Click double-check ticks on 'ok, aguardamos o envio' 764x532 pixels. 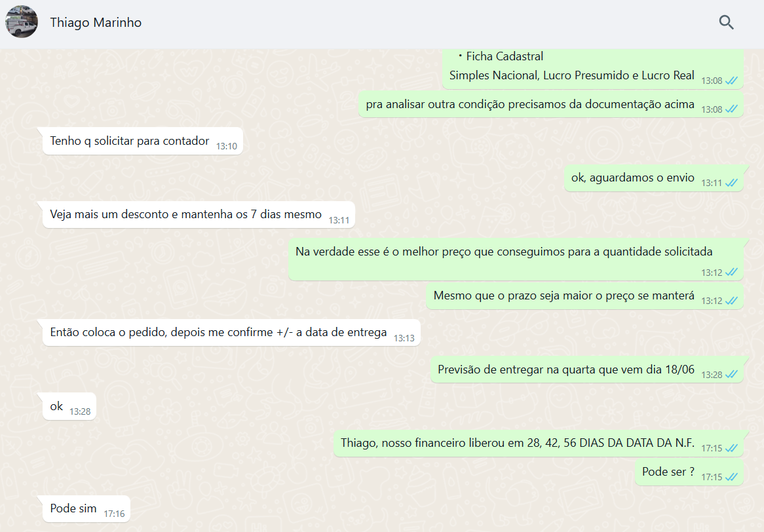pyautogui.click(x=731, y=183)
